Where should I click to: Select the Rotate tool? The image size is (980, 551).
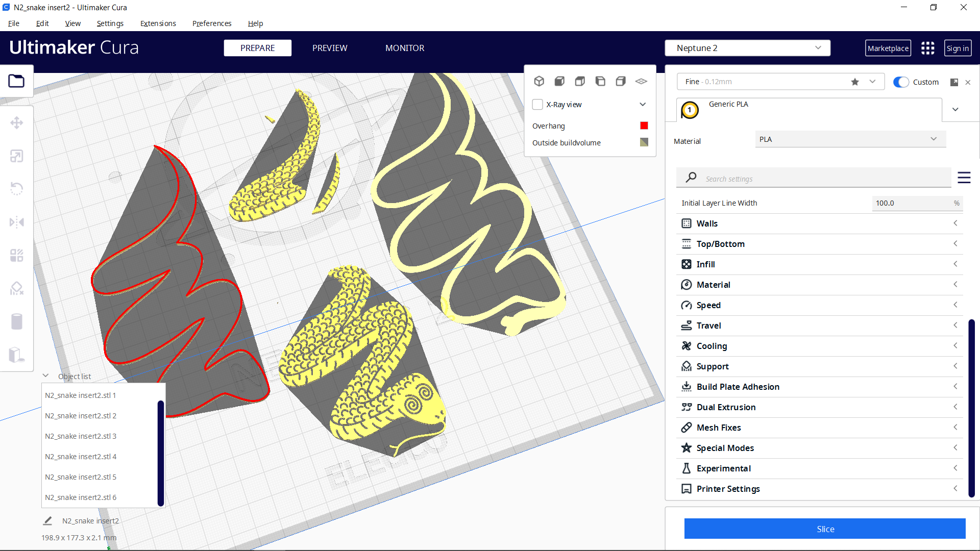(x=17, y=188)
